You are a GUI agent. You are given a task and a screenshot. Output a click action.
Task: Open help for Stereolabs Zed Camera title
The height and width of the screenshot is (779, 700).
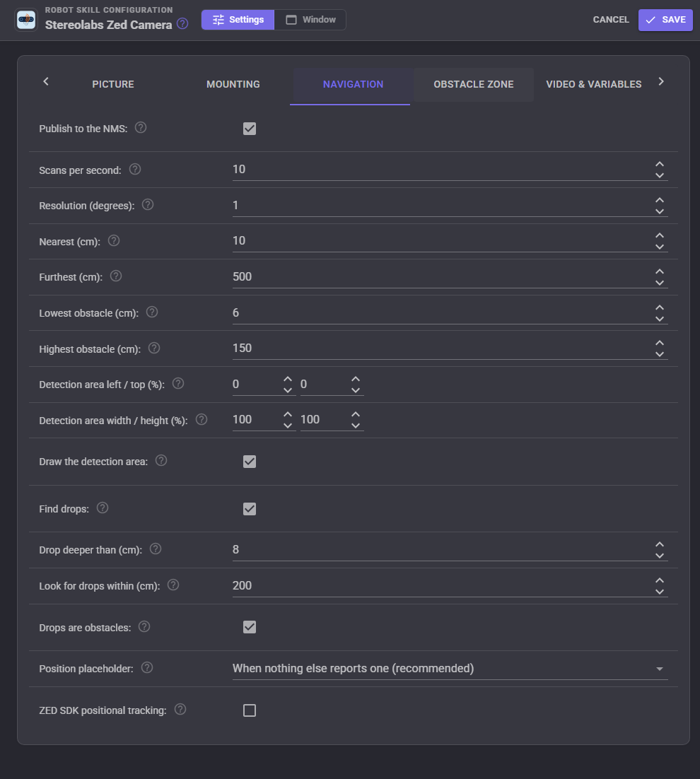tap(182, 23)
